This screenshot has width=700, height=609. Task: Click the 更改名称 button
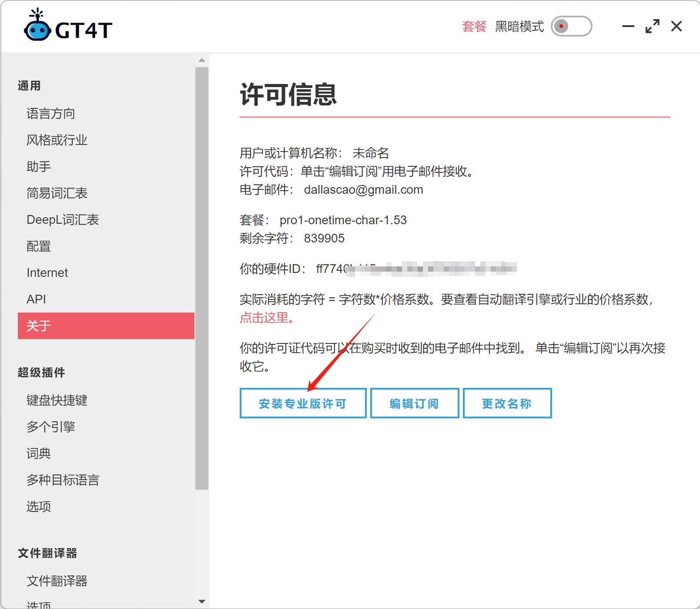[x=507, y=403]
